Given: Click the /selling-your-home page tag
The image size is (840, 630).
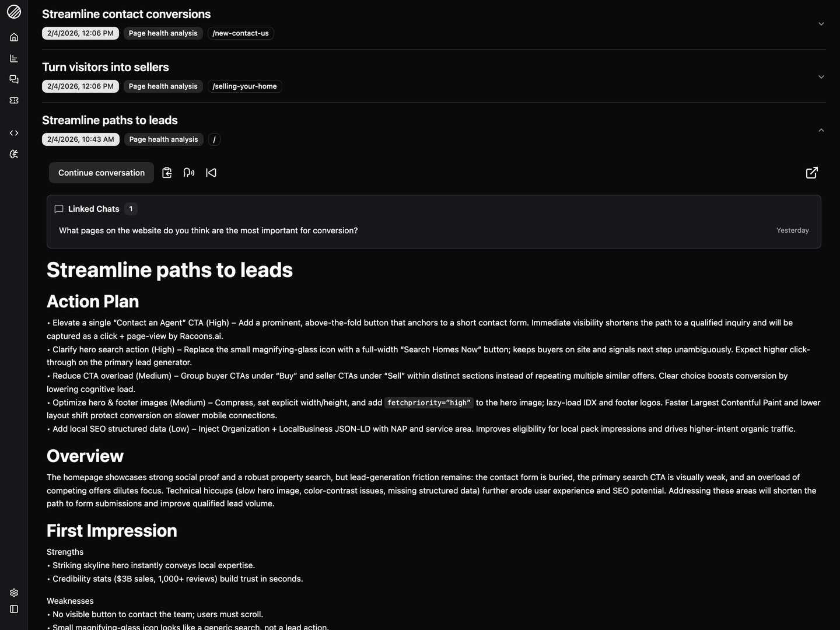Looking at the screenshot, I should [244, 86].
